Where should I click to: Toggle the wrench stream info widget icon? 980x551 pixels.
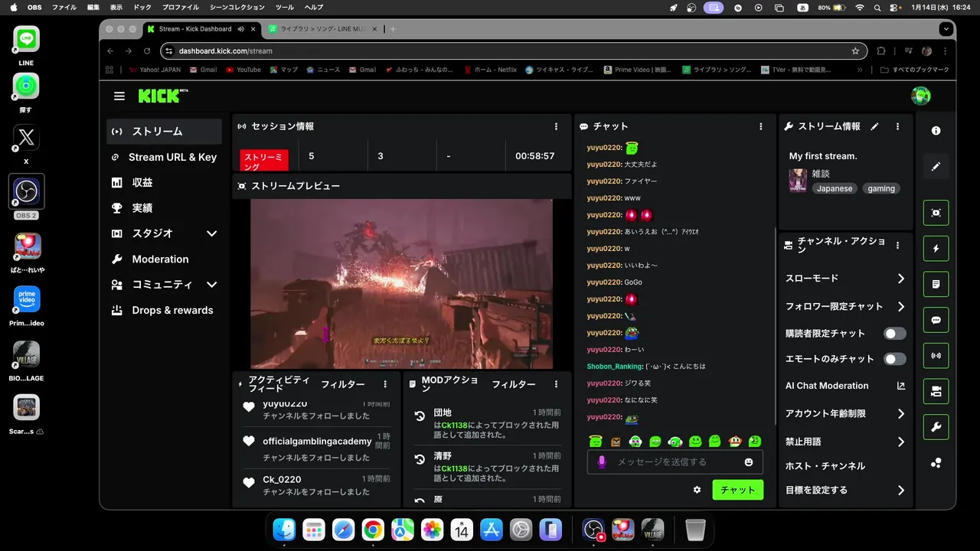coord(936,427)
